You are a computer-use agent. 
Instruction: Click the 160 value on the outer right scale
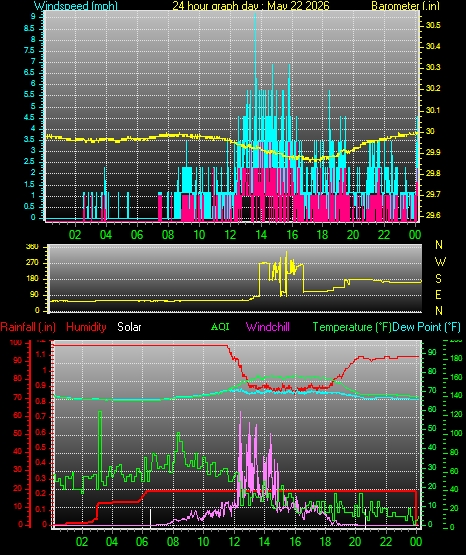456,377
